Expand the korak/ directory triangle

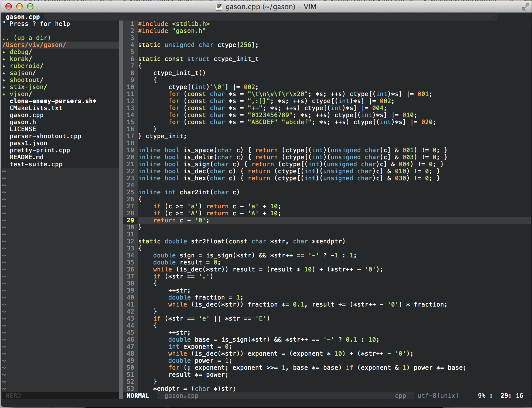pyautogui.click(x=4, y=59)
